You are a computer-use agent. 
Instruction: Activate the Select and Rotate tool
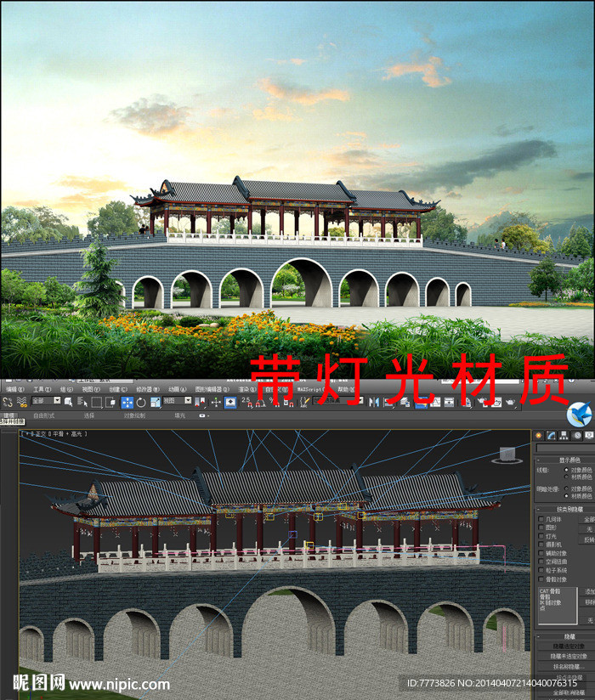[141, 402]
